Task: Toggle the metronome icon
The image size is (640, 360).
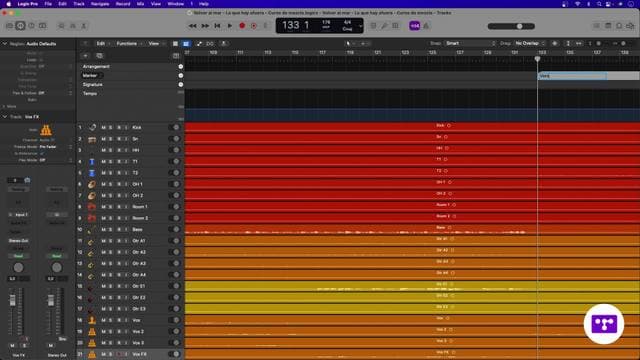Action: tap(426, 26)
